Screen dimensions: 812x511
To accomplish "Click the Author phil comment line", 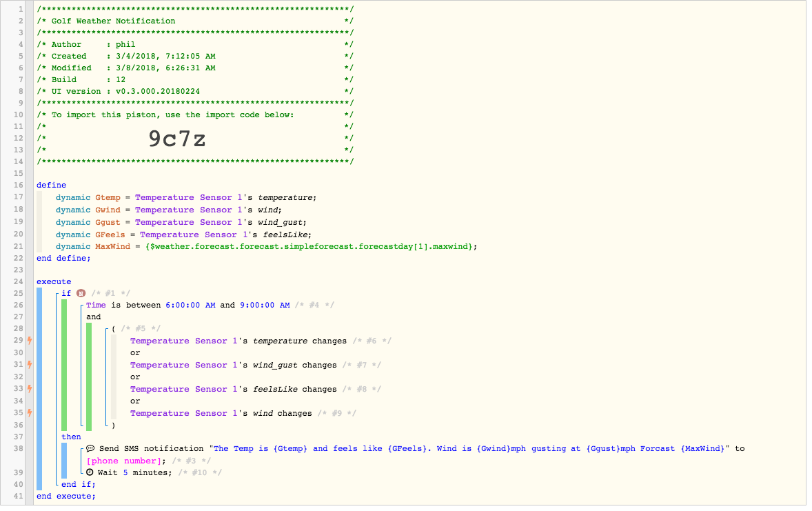I will coord(195,45).
